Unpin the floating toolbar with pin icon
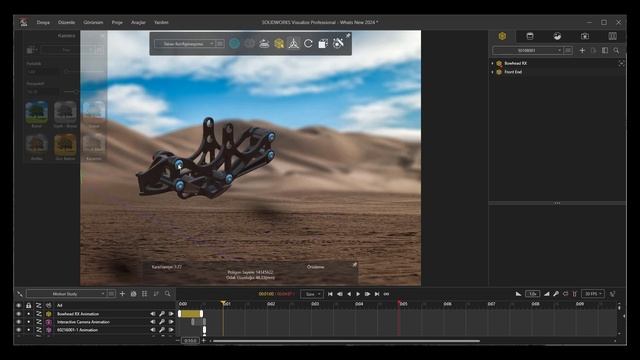The image size is (640, 360). point(348,36)
